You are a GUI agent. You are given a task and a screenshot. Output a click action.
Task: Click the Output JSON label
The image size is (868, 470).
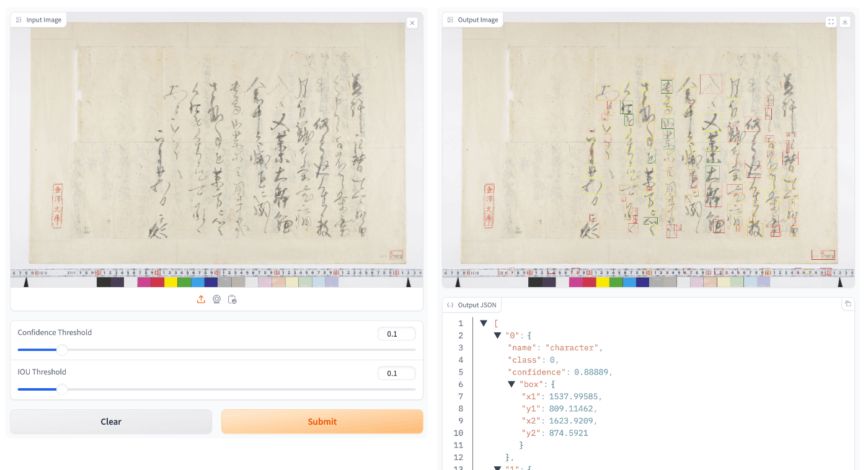[x=477, y=305]
